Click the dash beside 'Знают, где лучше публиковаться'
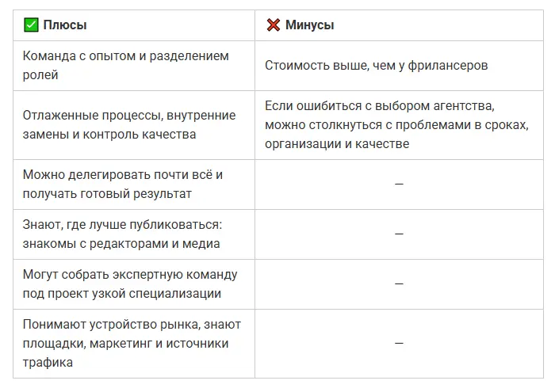 click(399, 234)
